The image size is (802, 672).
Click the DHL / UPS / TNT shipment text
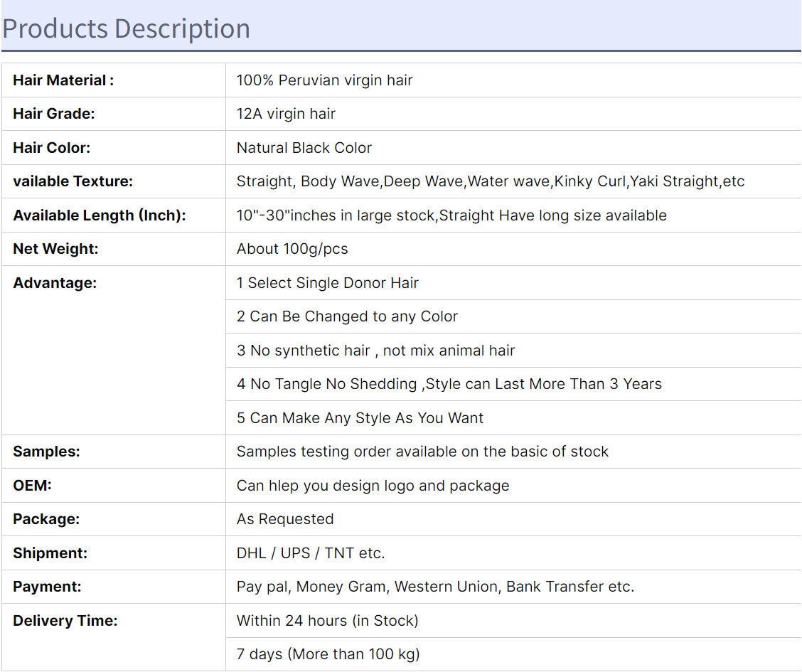pyautogui.click(x=311, y=553)
